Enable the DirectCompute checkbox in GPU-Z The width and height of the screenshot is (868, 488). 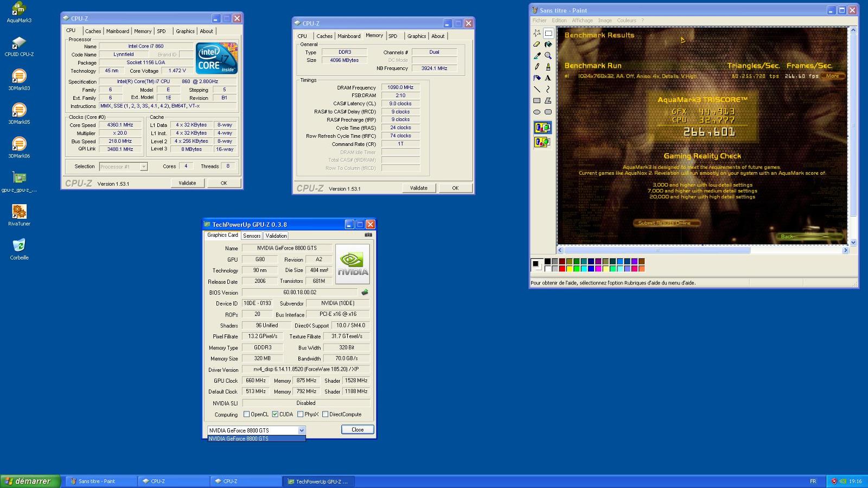(x=325, y=414)
